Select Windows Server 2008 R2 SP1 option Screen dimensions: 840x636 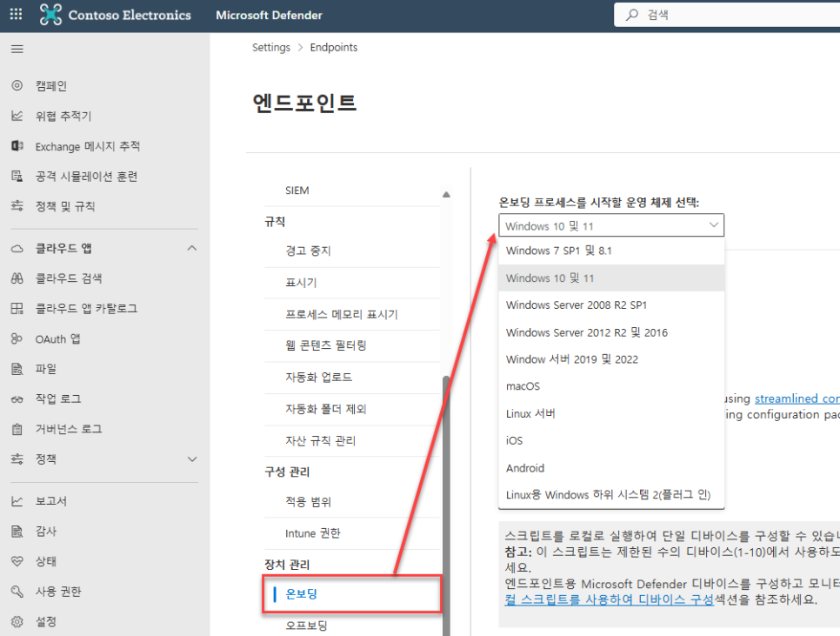click(x=611, y=305)
